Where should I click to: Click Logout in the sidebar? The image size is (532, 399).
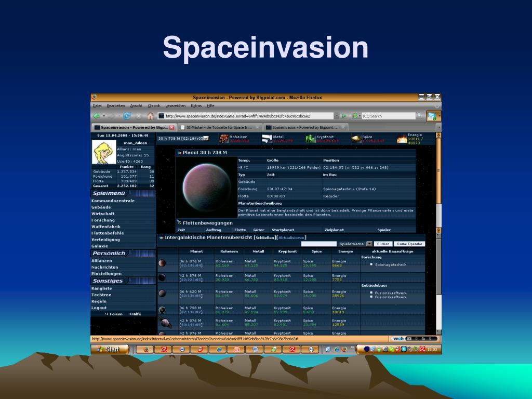click(x=99, y=308)
